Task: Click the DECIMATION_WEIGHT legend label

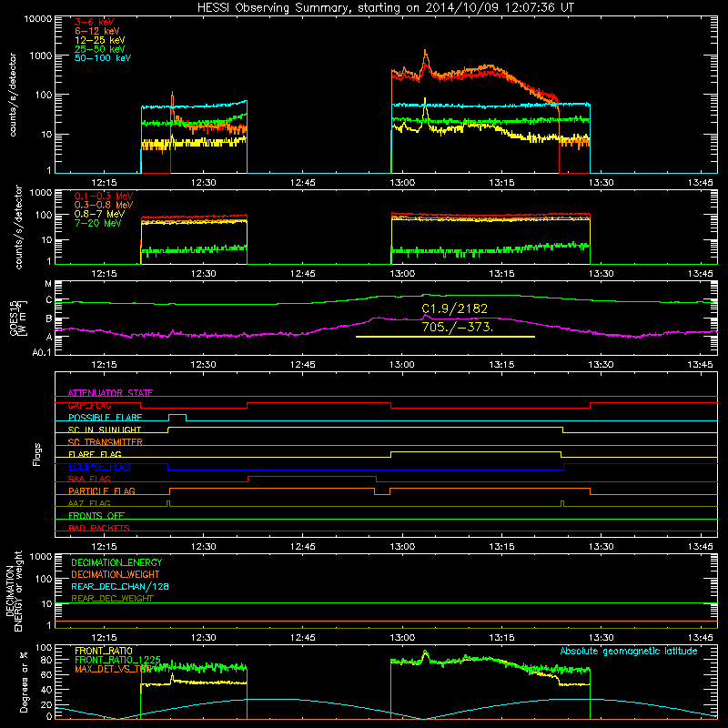Action: (x=116, y=574)
